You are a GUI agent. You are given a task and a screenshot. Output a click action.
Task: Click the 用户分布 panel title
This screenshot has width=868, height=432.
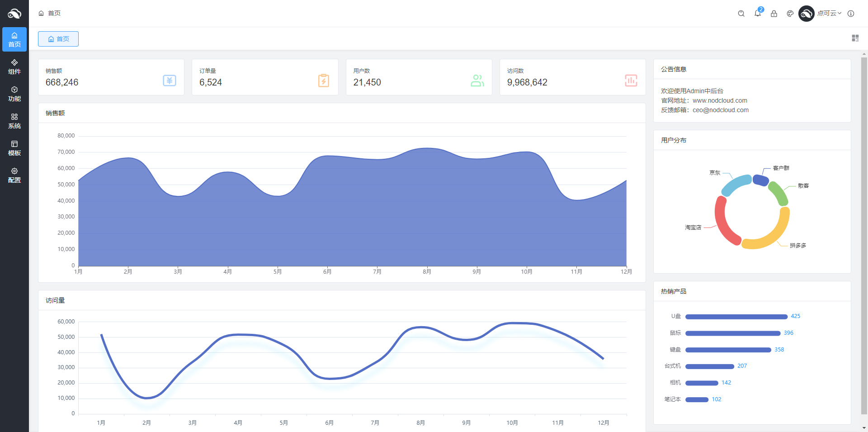tap(674, 140)
